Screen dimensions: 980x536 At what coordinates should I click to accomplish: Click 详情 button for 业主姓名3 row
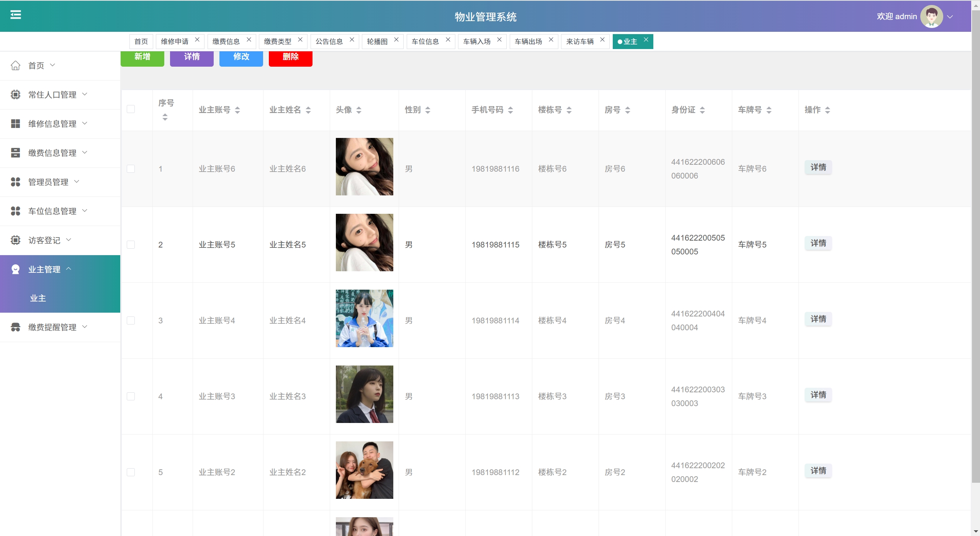click(818, 395)
